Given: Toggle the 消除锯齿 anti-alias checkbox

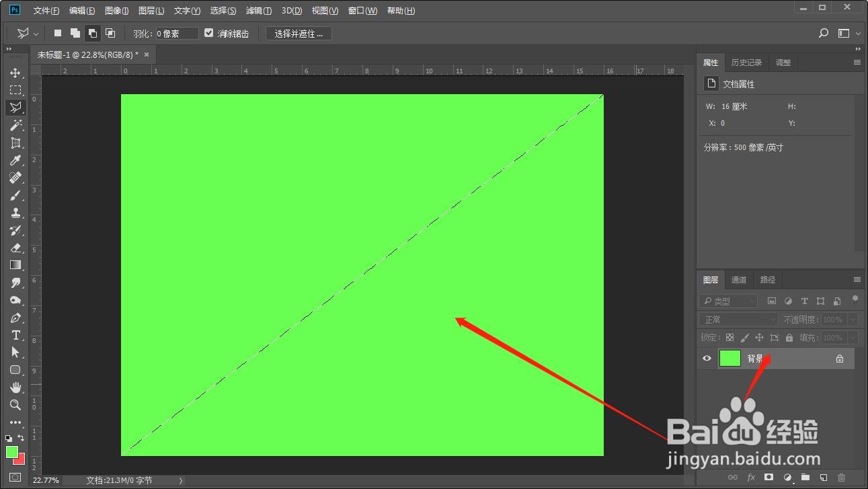Looking at the screenshot, I should tap(208, 33).
